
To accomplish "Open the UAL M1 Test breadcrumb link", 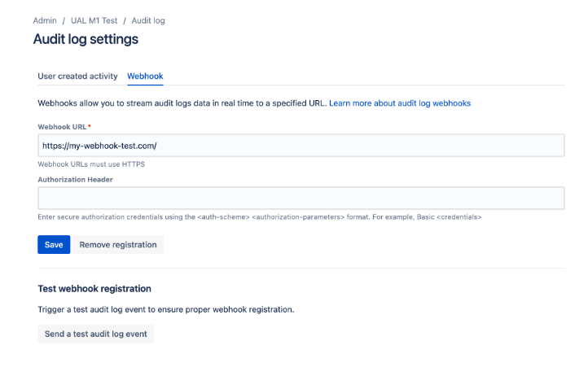I will 94,20.
